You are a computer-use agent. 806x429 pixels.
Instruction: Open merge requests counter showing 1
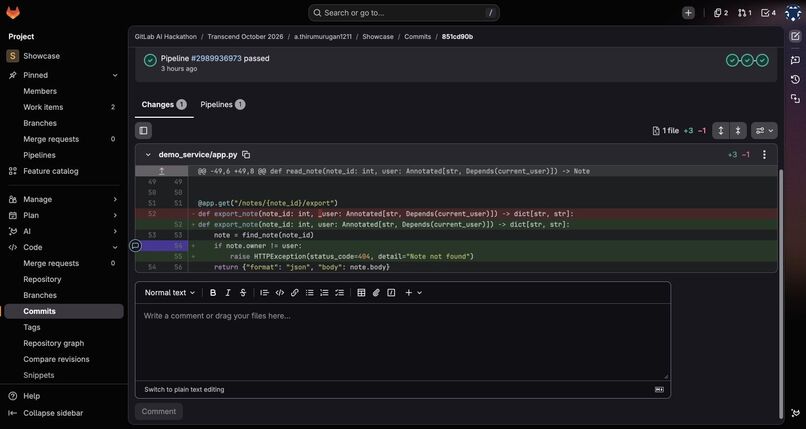(x=744, y=13)
